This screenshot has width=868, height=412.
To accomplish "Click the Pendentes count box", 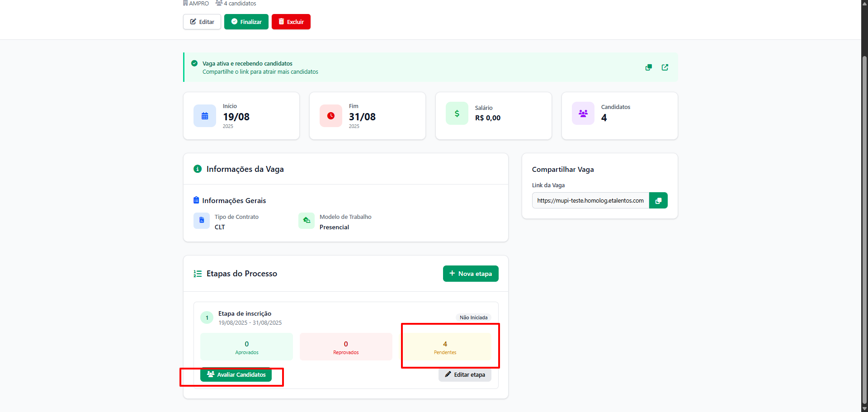I will tap(445, 347).
